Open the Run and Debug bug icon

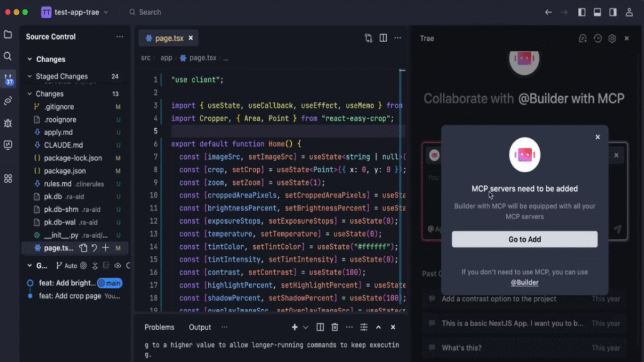[x=8, y=123]
